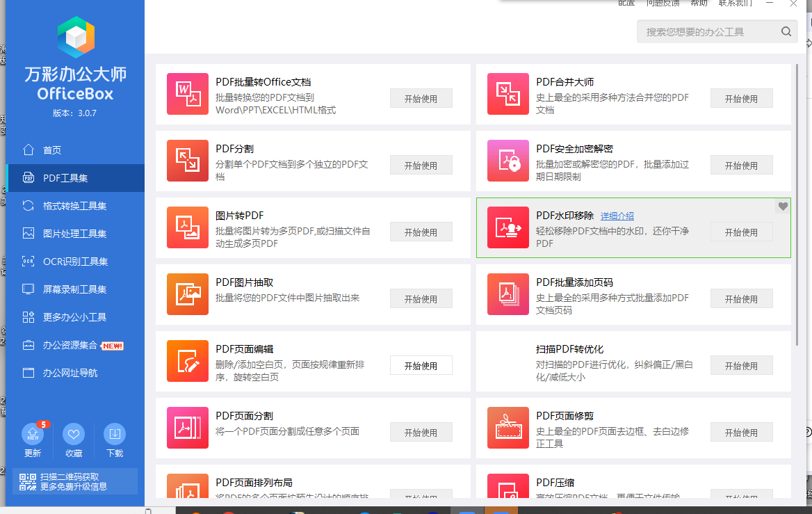Click the PDF页面修剪 scissors icon
The width and height of the screenshot is (812, 514).
(508, 428)
